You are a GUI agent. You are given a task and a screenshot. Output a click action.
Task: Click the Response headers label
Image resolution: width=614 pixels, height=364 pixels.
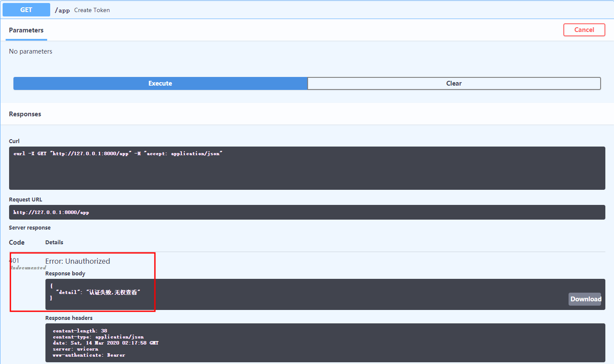69,318
